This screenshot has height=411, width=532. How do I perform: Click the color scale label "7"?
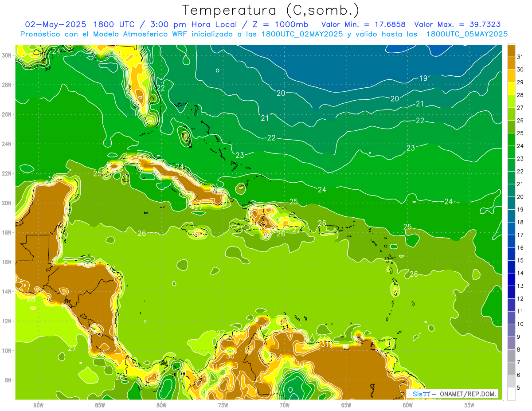[519, 362]
